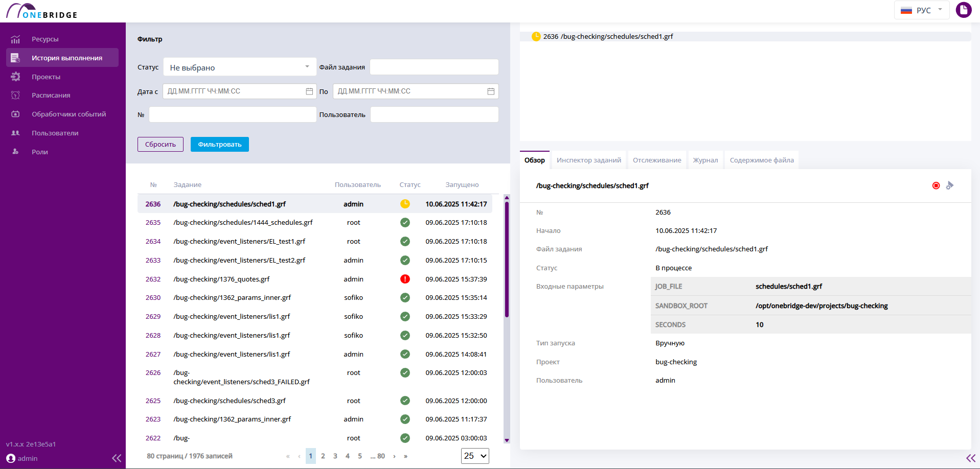Switch to the Отслеживание tab
Viewport: 980px width, 469px height.
(x=657, y=160)
